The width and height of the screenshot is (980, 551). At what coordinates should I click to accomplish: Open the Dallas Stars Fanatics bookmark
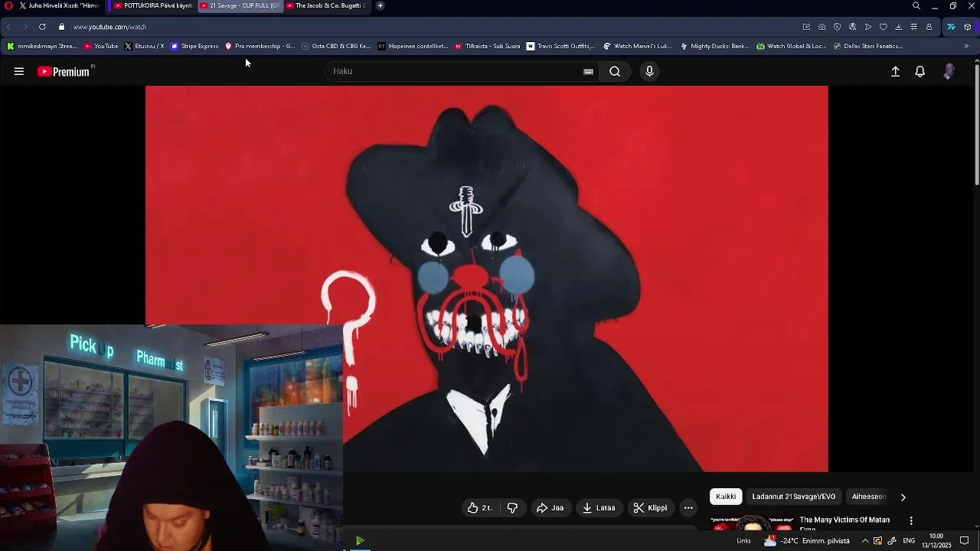[868, 46]
